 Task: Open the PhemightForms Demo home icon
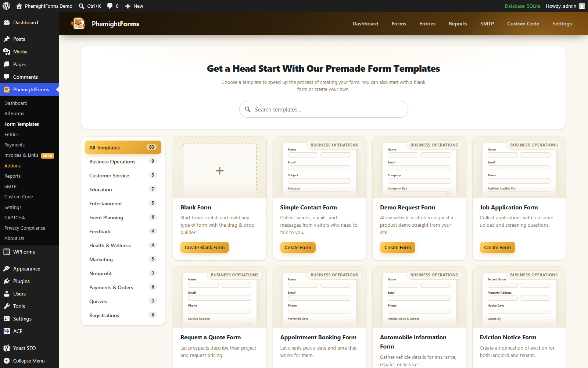click(19, 6)
